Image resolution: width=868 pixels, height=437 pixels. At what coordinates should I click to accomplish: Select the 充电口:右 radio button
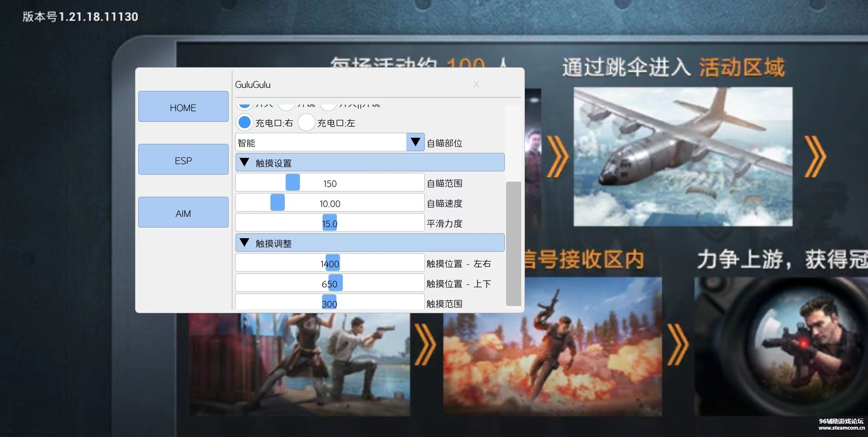coord(245,123)
